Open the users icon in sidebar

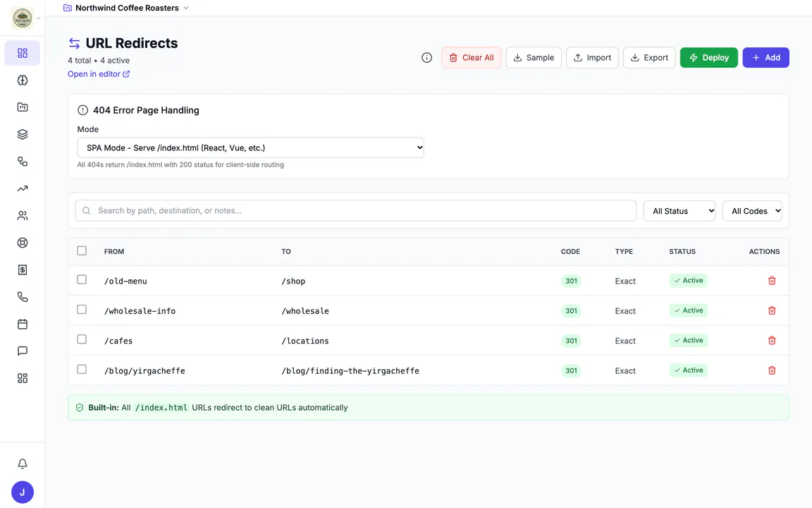pos(23,216)
